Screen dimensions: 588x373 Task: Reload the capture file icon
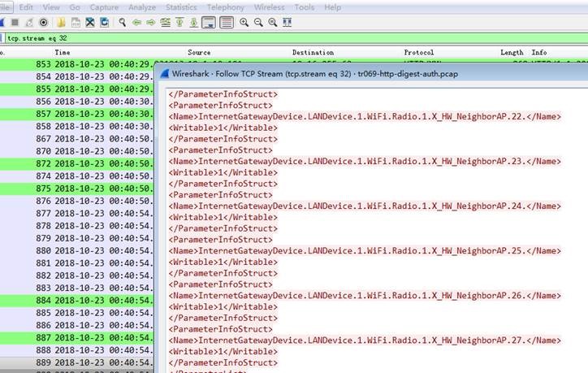click(x=106, y=22)
